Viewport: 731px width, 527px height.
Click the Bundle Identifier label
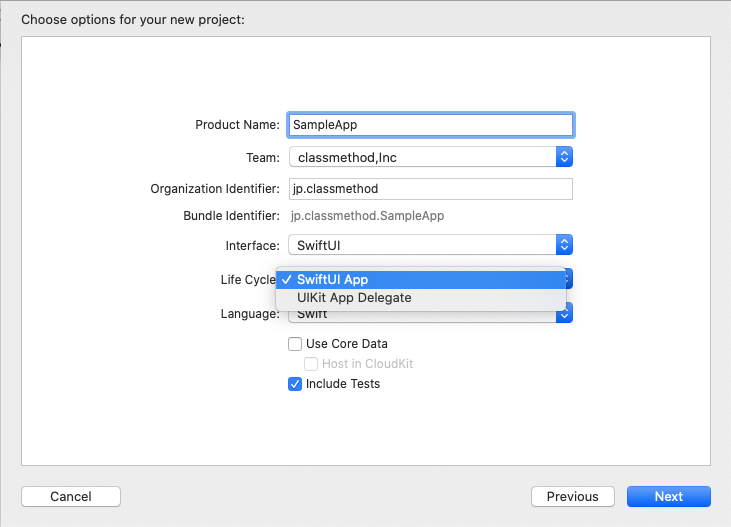(231, 216)
